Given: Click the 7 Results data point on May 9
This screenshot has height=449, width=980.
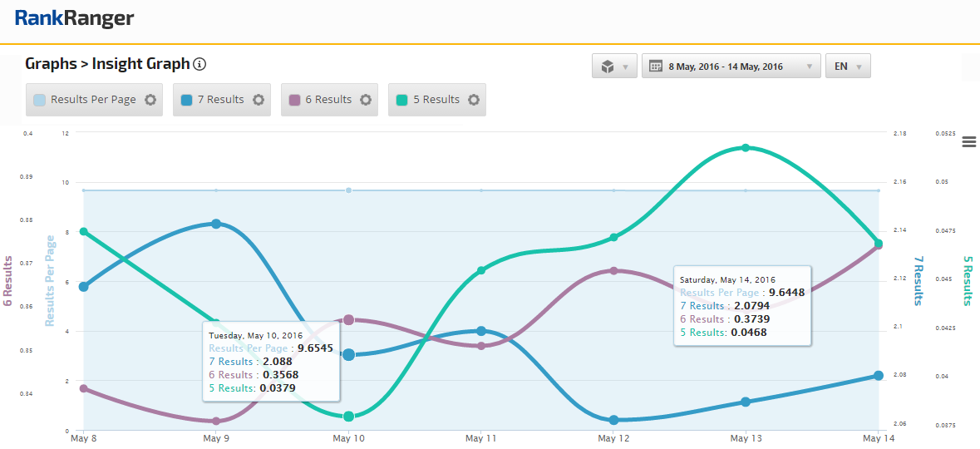Looking at the screenshot, I should pos(216,224).
